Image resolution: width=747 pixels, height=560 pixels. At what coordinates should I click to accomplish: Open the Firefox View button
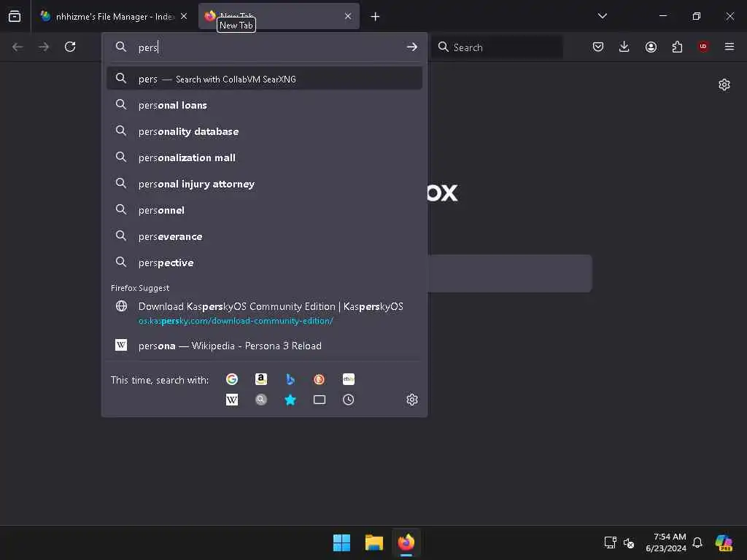[15, 16]
